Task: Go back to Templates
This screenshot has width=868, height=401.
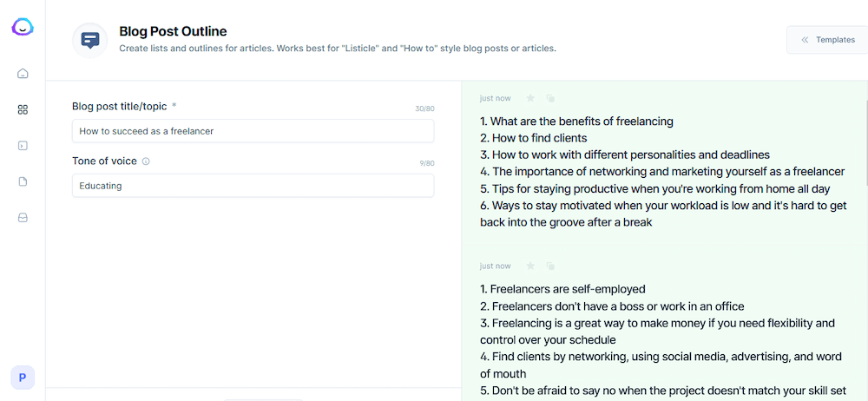Action: [827, 40]
